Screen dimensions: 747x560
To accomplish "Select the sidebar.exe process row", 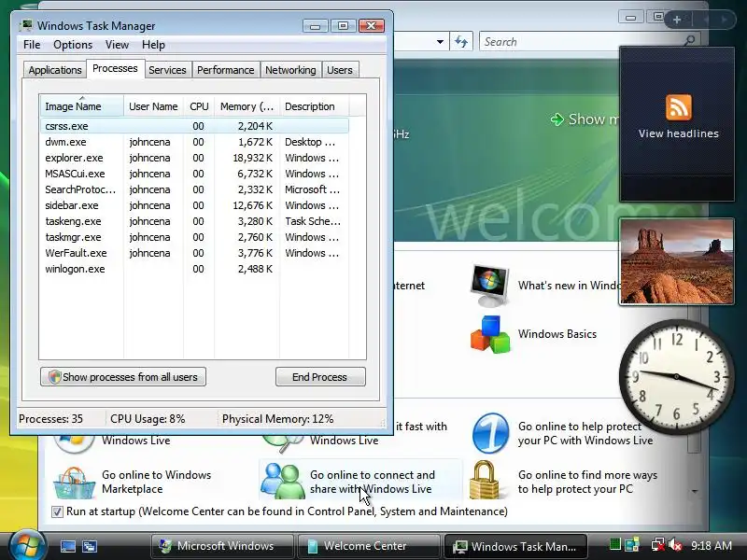I will pyautogui.click(x=194, y=205).
